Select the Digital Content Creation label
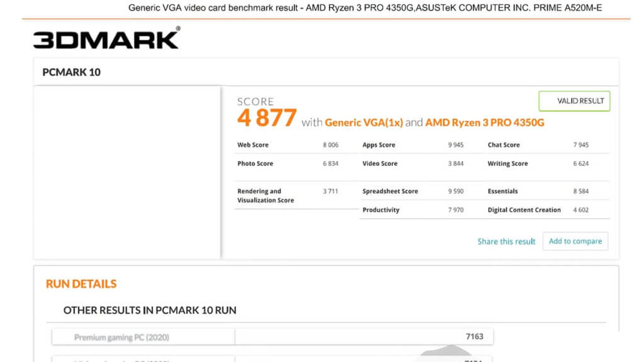 tap(524, 210)
